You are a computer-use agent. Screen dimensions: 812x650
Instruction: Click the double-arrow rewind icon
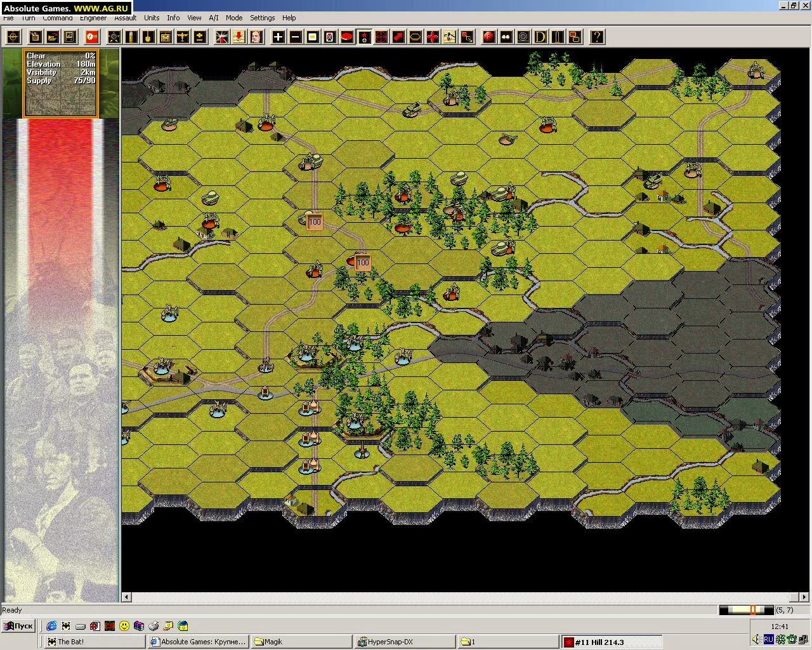click(x=506, y=37)
